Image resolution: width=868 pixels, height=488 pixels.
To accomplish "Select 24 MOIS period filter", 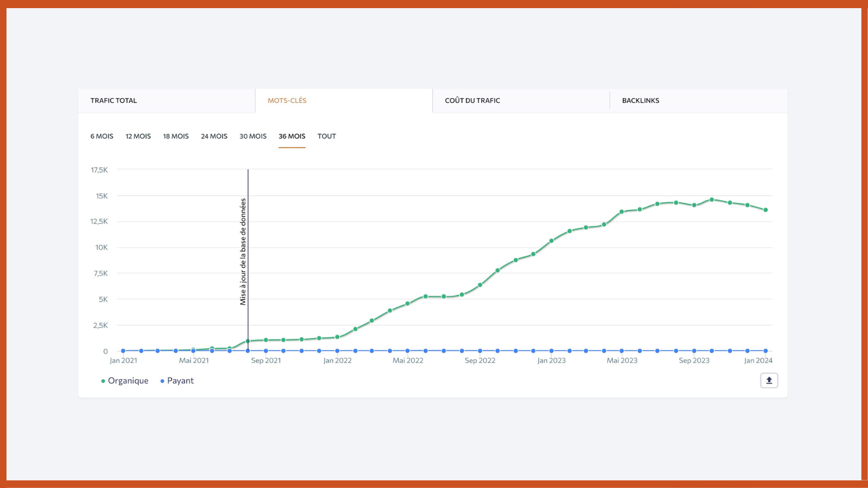I will click(214, 136).
